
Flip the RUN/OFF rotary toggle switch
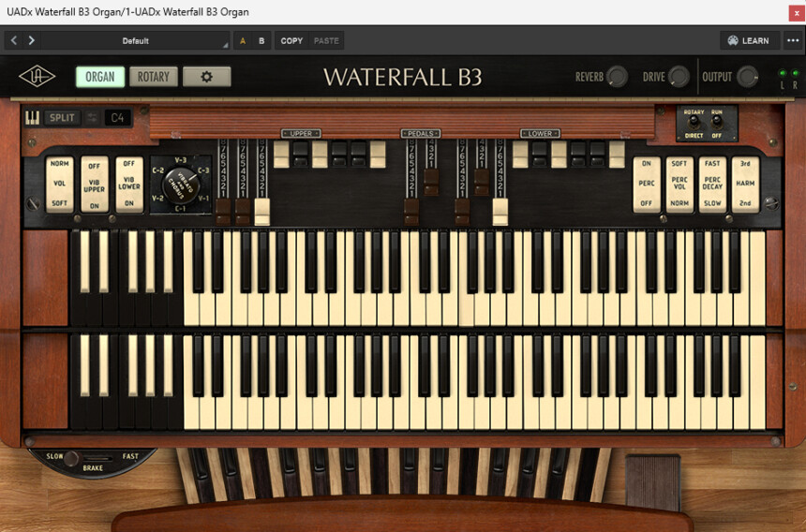coord(717,124)
